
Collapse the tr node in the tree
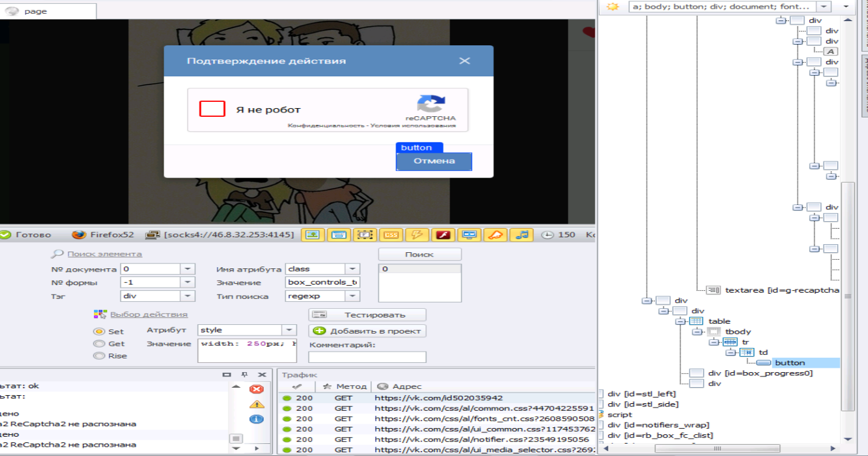(713, 342)
